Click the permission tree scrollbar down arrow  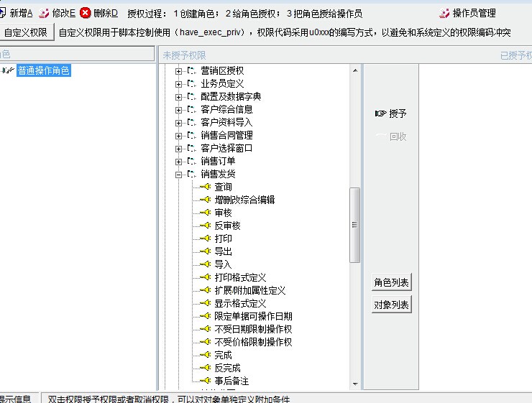pos(355,384)
